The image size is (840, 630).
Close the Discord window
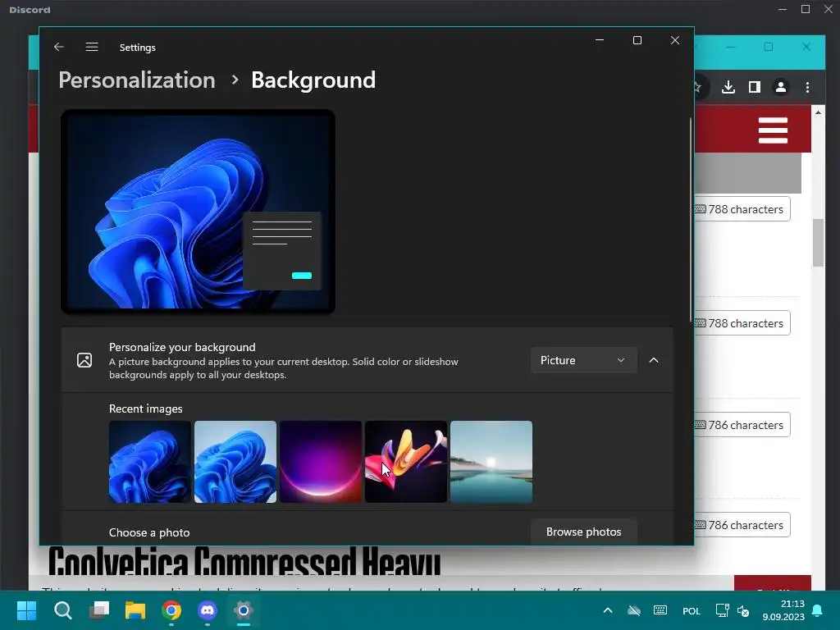[x=829, y=9]
